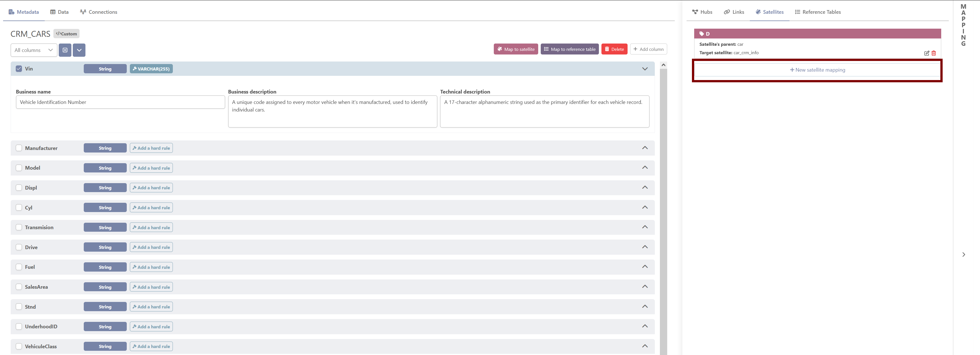Add a hard rule to SalesArea
The width and height of the screenshot is (980, 355).
tap(151, 287)
